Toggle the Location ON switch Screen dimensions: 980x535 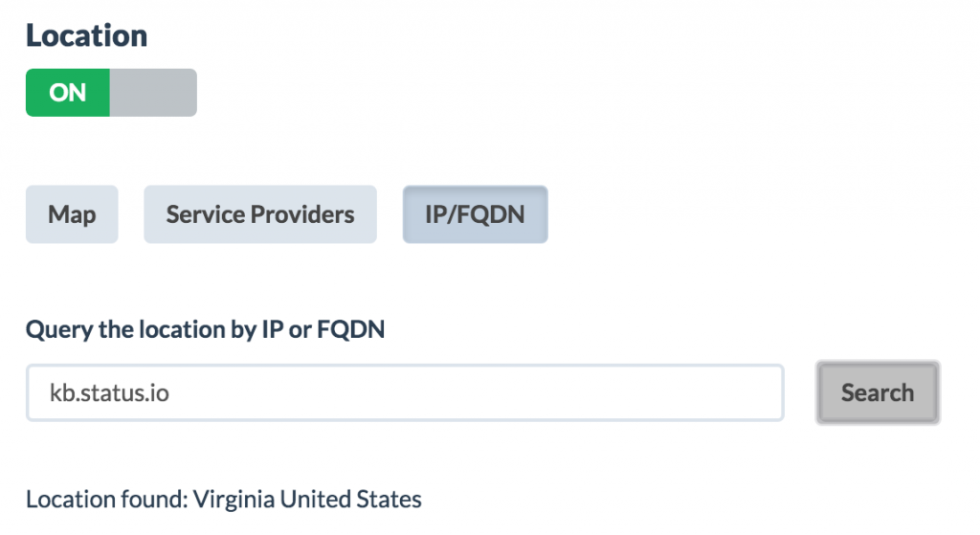111,93
